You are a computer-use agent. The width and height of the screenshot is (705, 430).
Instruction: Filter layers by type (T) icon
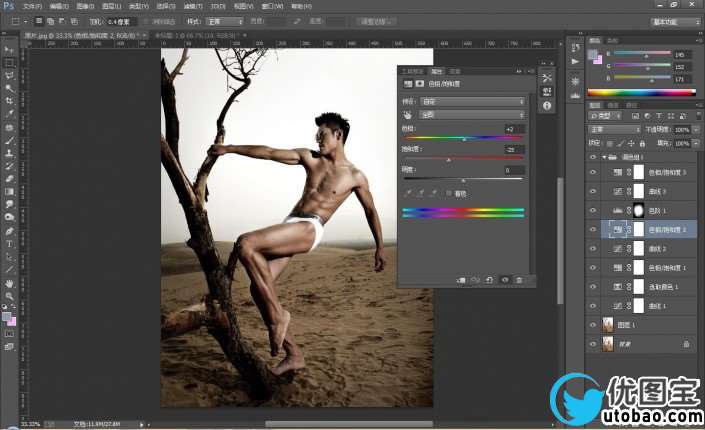(x=659, y=116)
